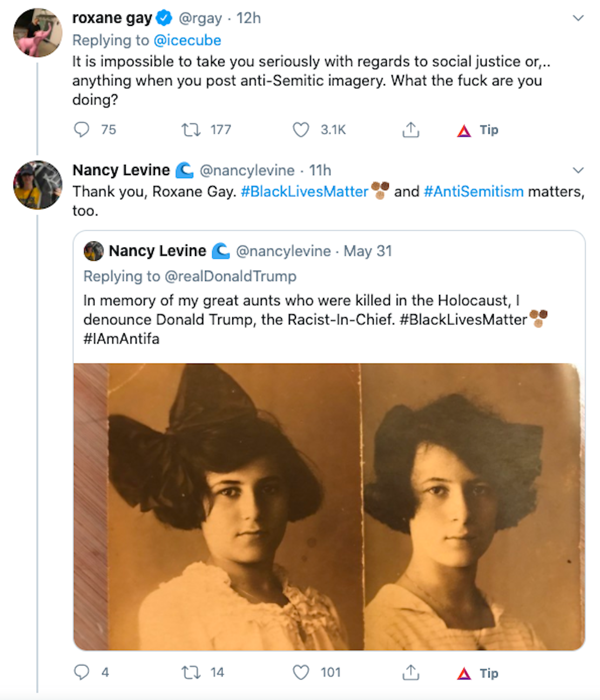
Task: Share Nancy Levine's tweet
Action: (x=410, y=672)
